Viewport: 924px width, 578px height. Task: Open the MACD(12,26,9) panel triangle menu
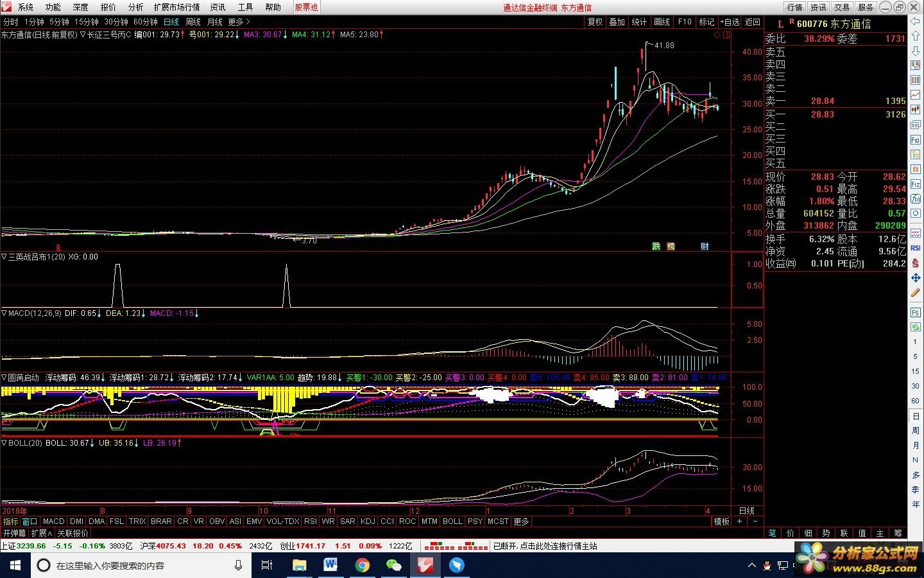tap(4, 313)
